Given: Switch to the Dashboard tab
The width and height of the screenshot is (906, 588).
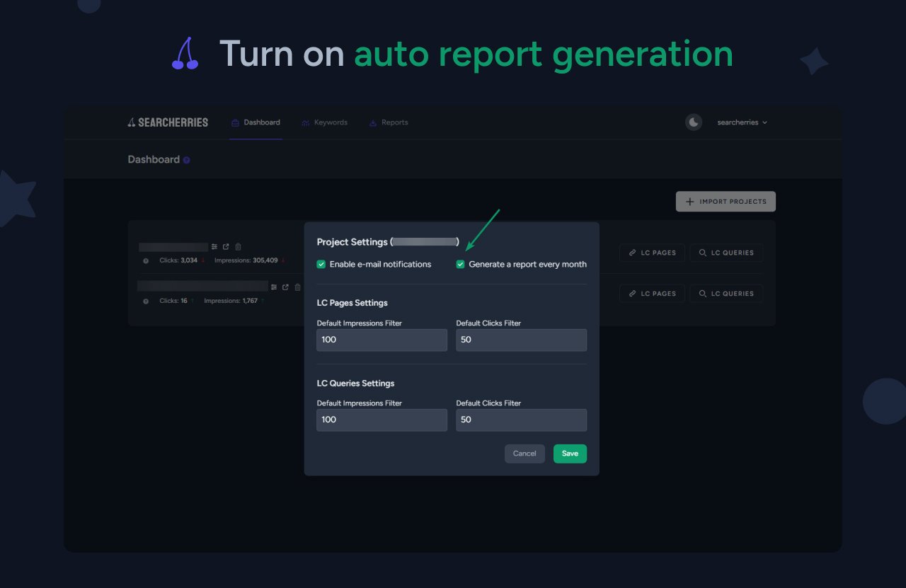Looking at the screenshot, I should tap(256, 122).
